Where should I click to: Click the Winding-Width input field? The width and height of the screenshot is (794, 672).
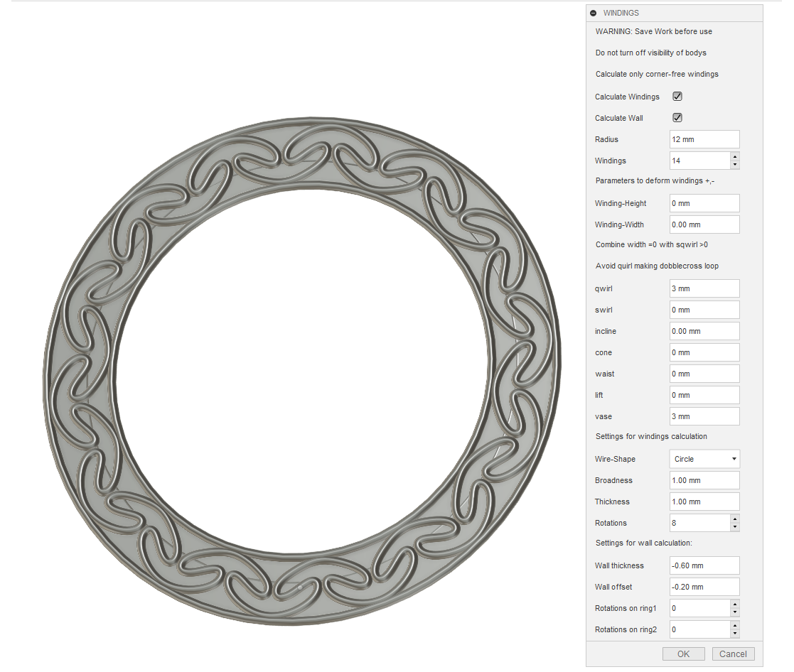point(704,224)
